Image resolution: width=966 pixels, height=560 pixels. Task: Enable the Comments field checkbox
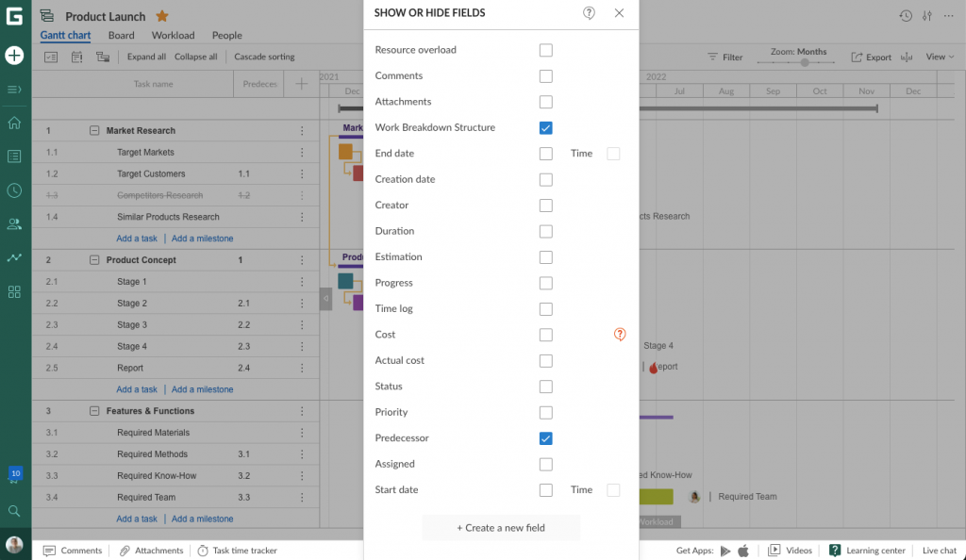[545, 75]
